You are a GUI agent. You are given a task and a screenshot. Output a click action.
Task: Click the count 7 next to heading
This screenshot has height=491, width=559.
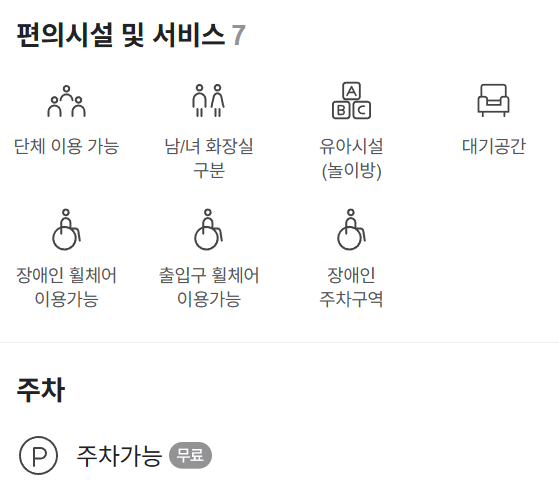pos(239,35)
